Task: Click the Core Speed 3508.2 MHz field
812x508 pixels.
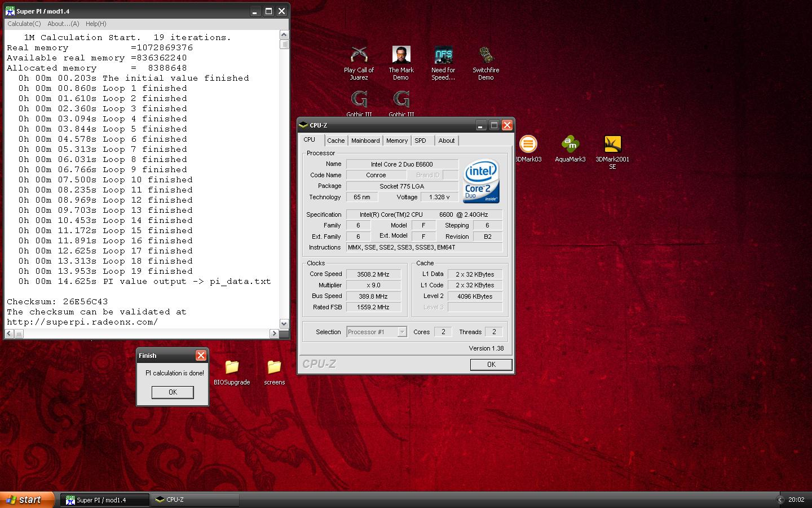Action: tap(373, 274)
